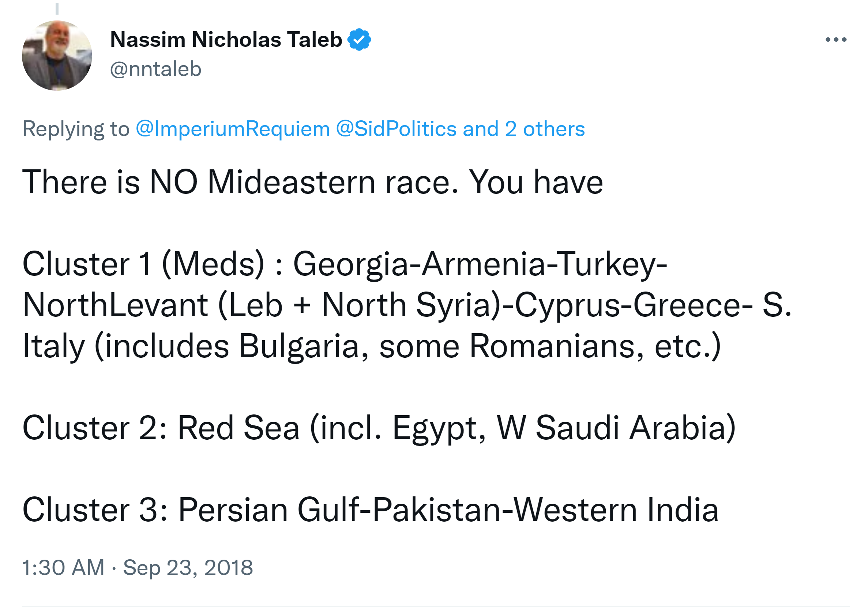
Task: Click the 1:30 AM timestamp
Action: click(x=63, y=567)
